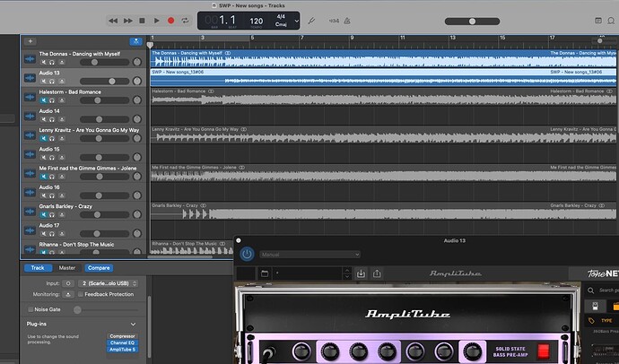Mute the Audio 16 track
Screen dimensions: 619x364
click(x=43, y=195)
